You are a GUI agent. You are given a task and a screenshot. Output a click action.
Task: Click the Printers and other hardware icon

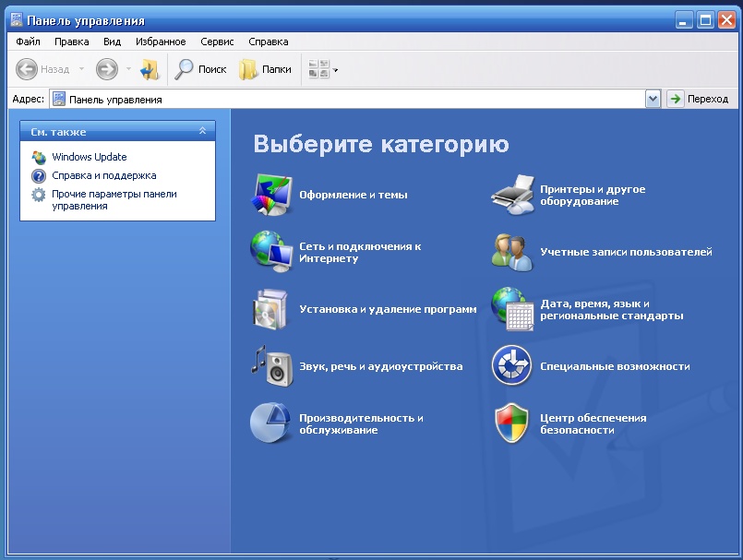pyautogui.click(x=512, y=195)
